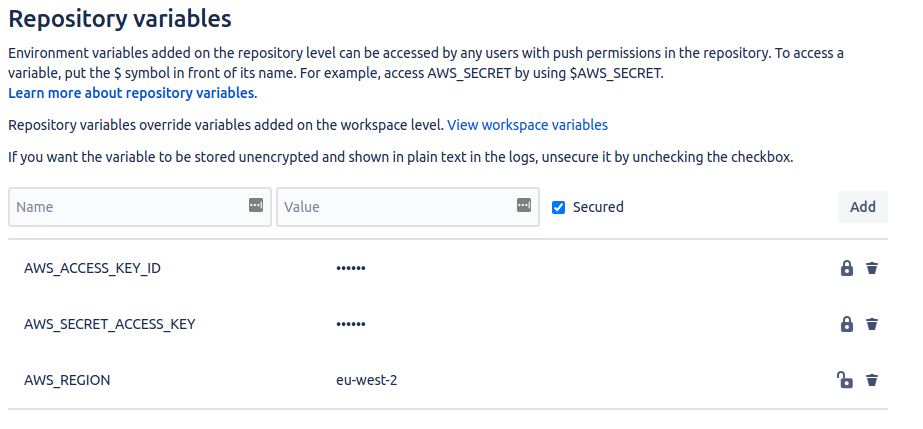
Task: Delete the AWS_ACCESS_KEY_ID variable with trash icon
Action: click(x=872, y=268)
